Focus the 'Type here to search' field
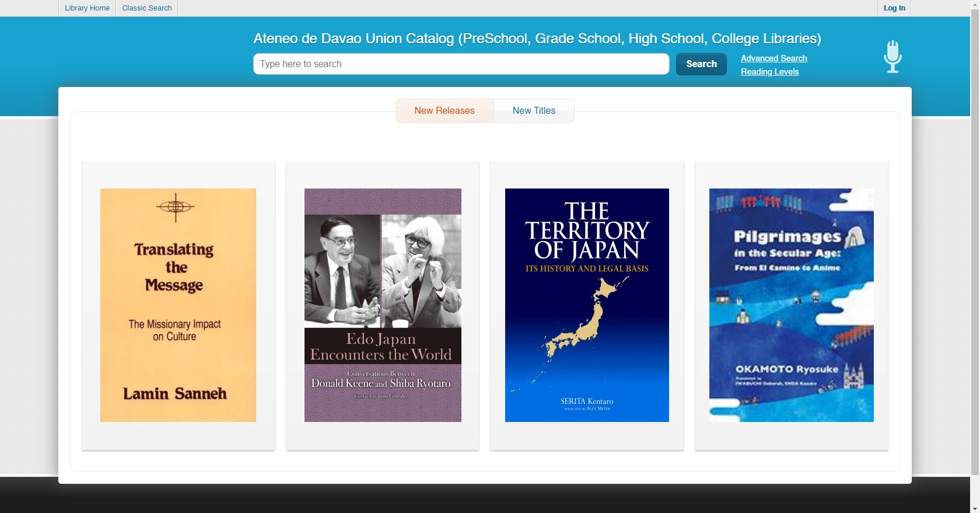Viewport: 980px width, 513px height. 461,64
